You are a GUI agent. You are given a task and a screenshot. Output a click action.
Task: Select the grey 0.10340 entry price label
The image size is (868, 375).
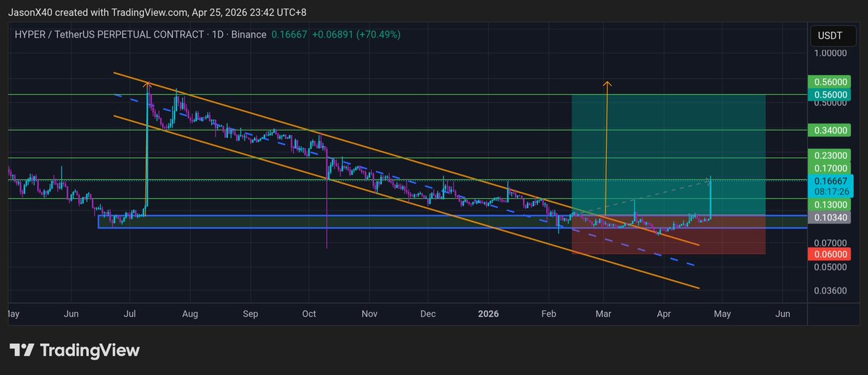point(830,217)
